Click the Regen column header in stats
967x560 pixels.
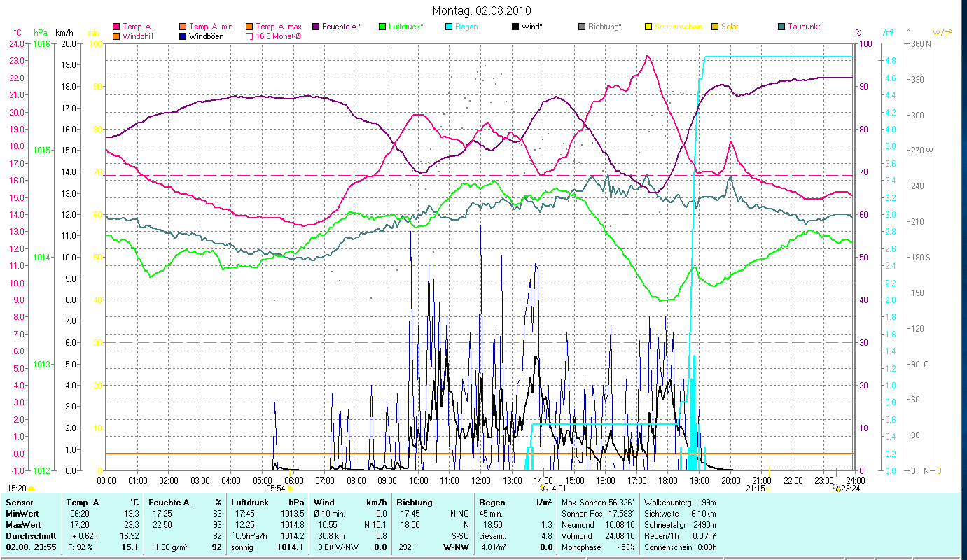(490, 502)
